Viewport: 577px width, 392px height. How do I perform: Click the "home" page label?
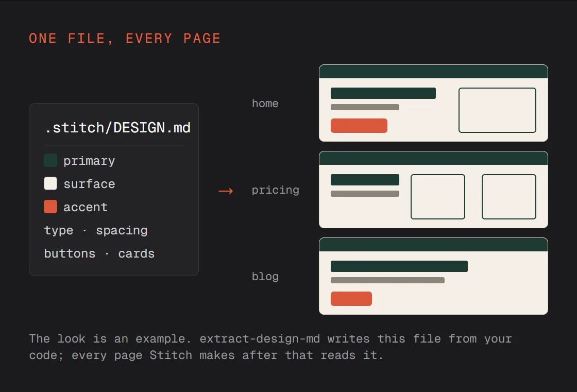tap(265, 104)
